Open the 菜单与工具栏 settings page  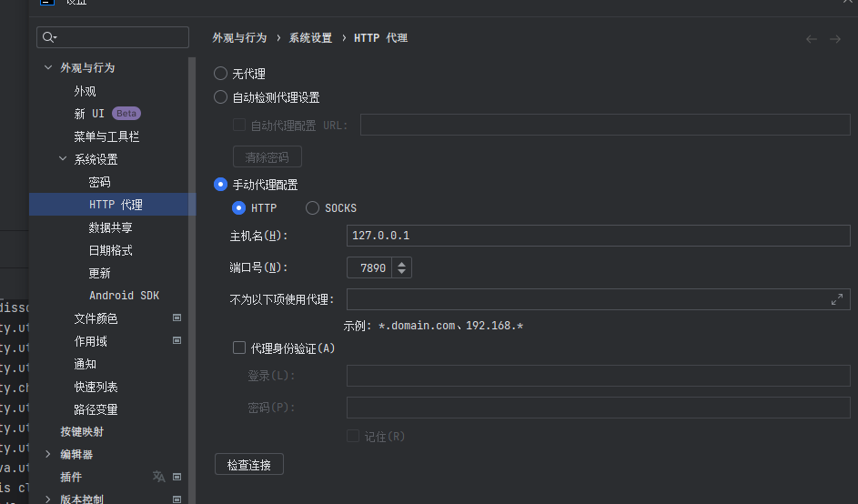(106, 136)
